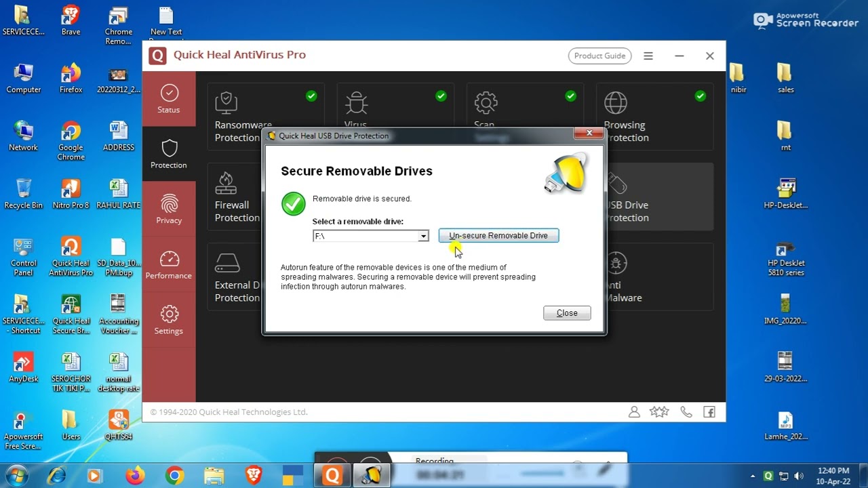Click the volume icon in system tray

[x=799, y=476]
